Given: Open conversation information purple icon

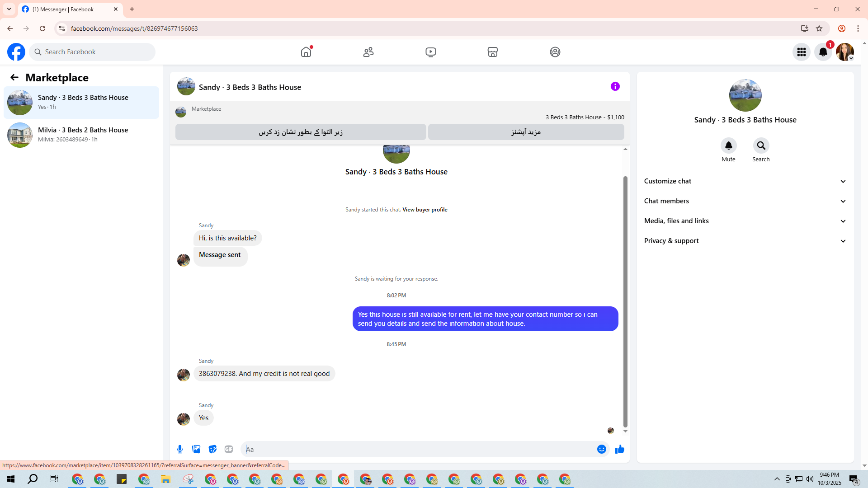Looking at the screenshot, I should (615, 86).
